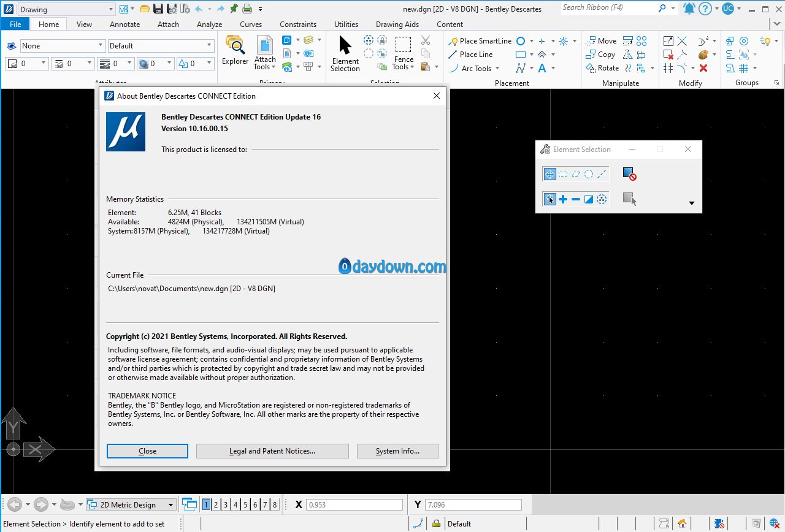Choose the Add mode plus in Element Selection
This screenshot has width=785, height=532.
pos(563,199)
